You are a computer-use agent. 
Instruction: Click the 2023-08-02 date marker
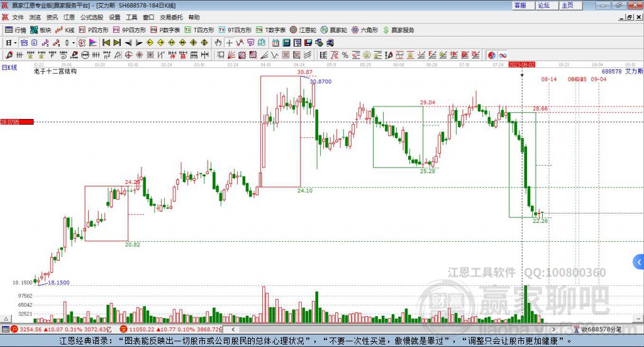522,64
